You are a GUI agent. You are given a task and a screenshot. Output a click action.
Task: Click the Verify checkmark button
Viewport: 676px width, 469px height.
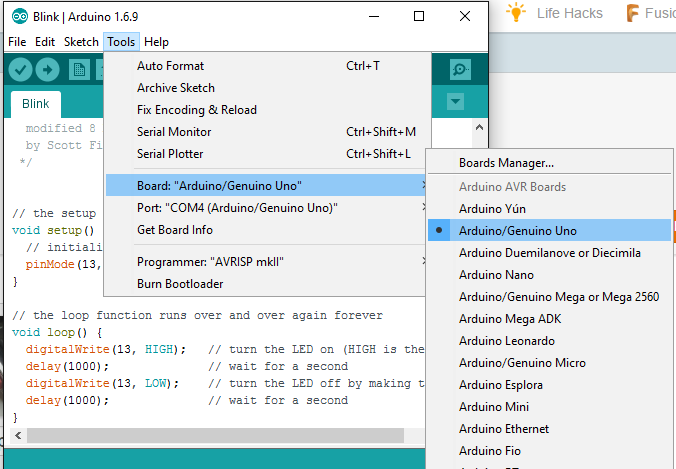pyautogui.click(x=20, y=69)
